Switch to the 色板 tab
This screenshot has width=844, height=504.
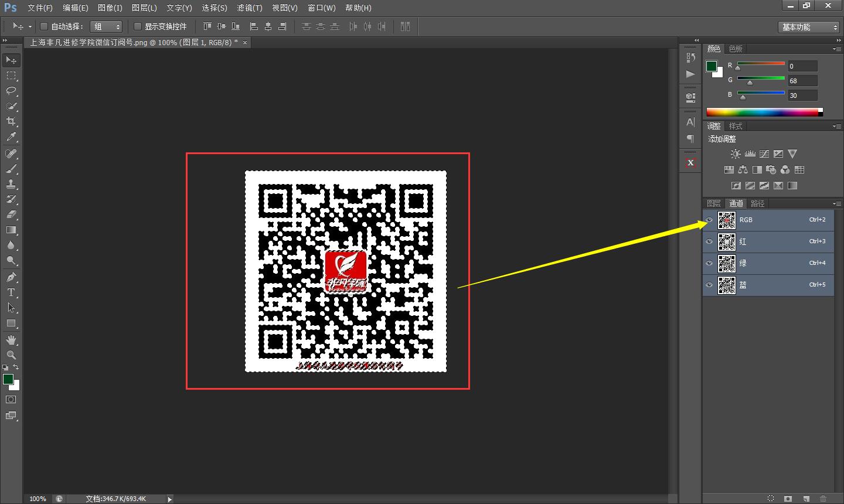coord(736,49)
